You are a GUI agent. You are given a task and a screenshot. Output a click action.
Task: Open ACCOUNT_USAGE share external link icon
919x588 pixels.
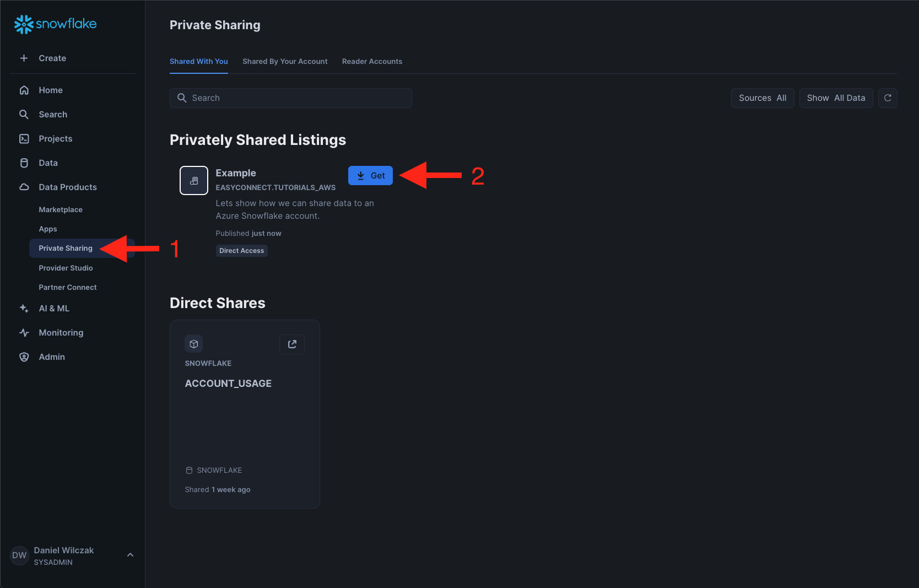(x=292, y=344)
